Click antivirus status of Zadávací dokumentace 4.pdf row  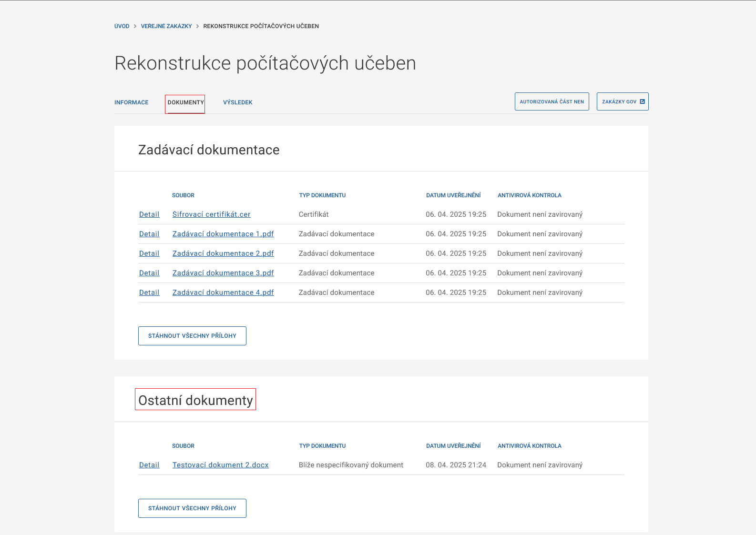coord(540,293)
